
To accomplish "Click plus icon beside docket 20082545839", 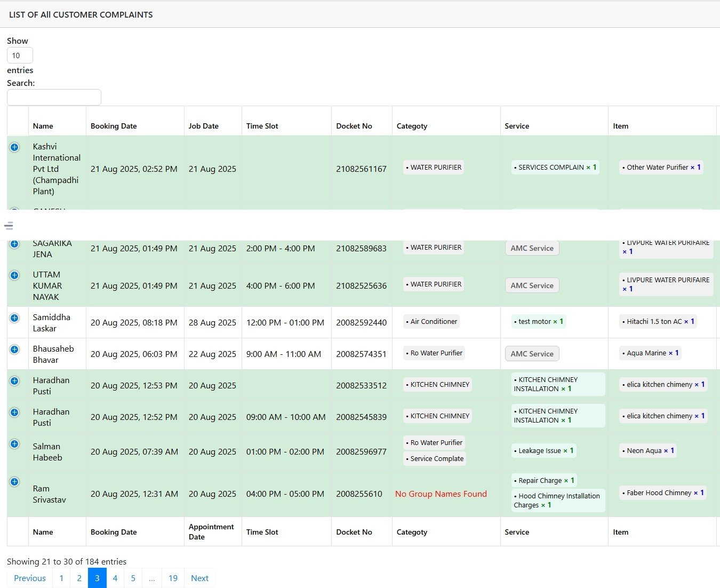I will coord(14,412).
